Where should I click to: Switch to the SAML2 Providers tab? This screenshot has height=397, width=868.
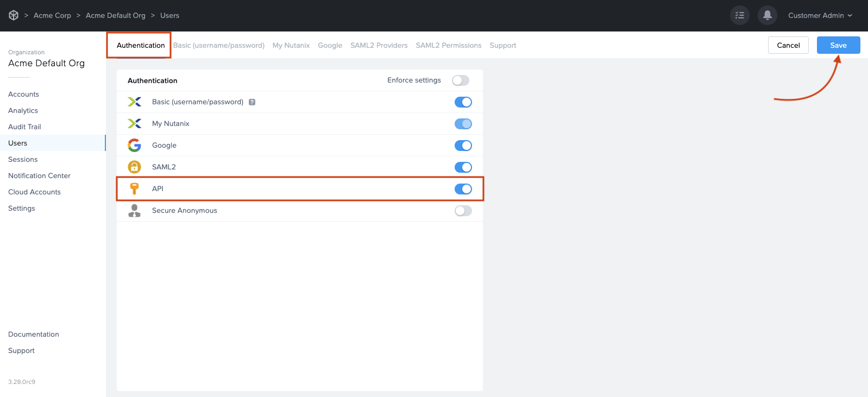[x=379, y=46]
